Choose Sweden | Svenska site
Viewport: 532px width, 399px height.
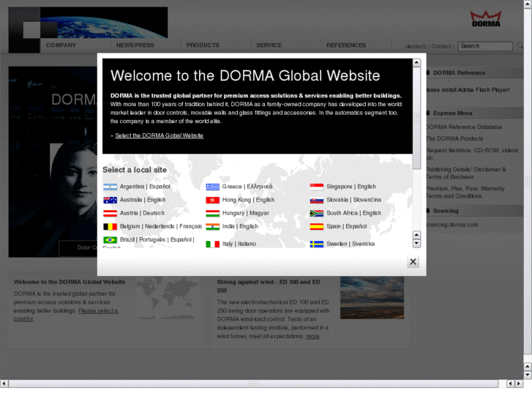(351, 244)
